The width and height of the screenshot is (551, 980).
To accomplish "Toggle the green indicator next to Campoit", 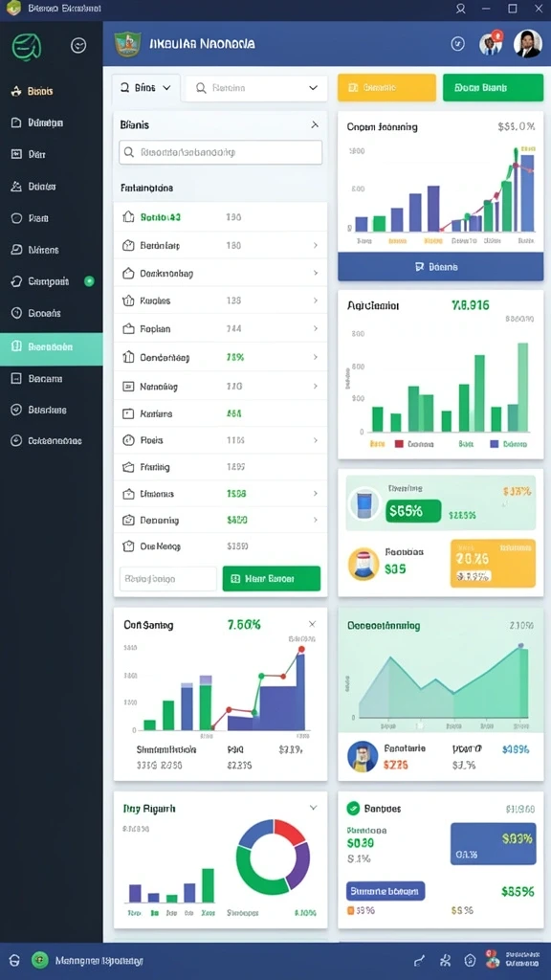I will (89, 281).
